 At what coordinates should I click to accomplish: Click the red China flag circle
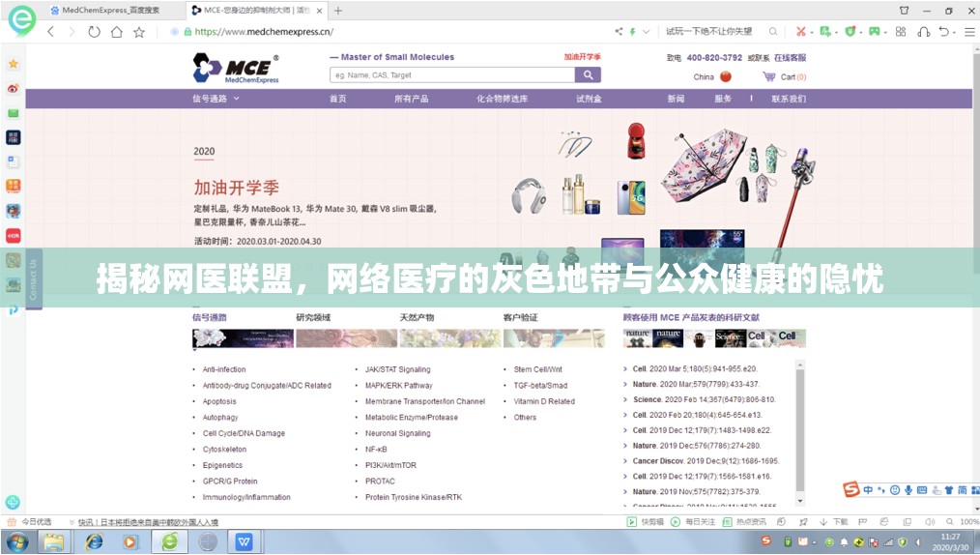[726, 77]
